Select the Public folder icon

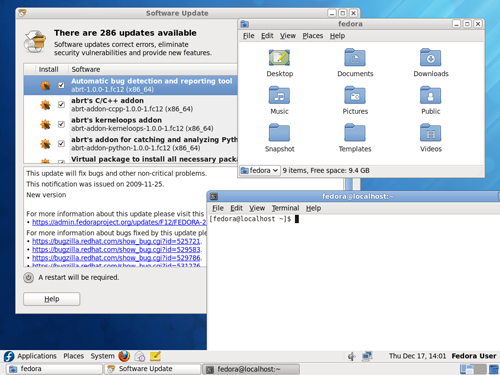[430, 95]
